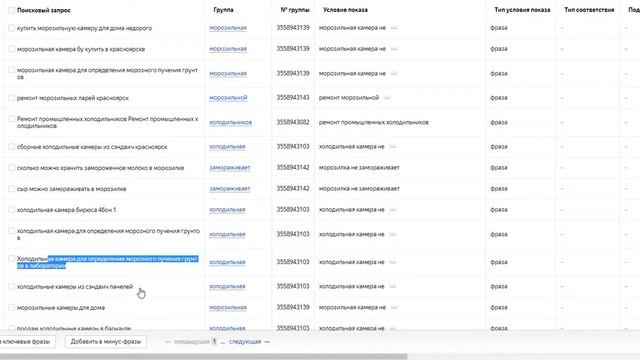Tick checkbox for 'холодильные камеры из сэндвич панелей'
The width and height of the screenshot is (640, 360).
coord(11,287)
